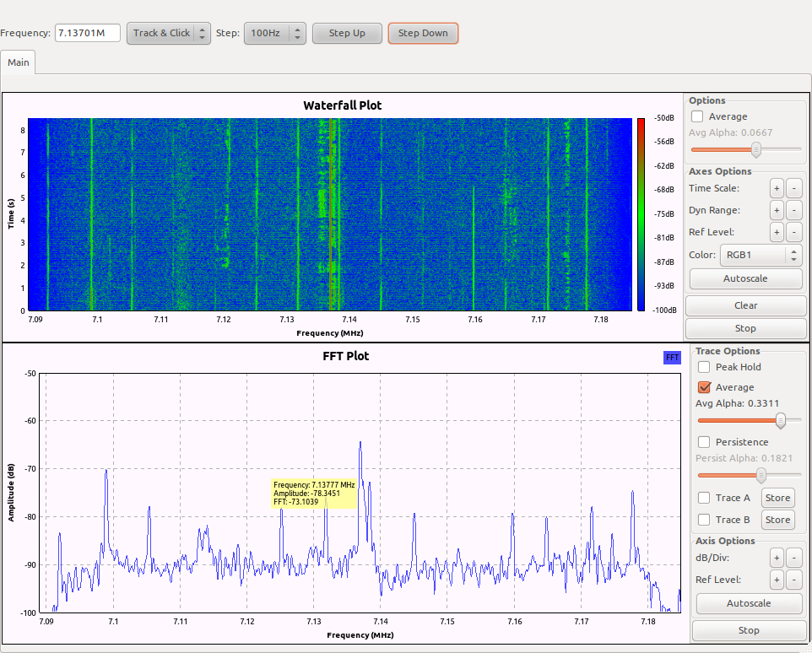
Task: Increase Dyn Range with plus button
Action: (777, 211)
